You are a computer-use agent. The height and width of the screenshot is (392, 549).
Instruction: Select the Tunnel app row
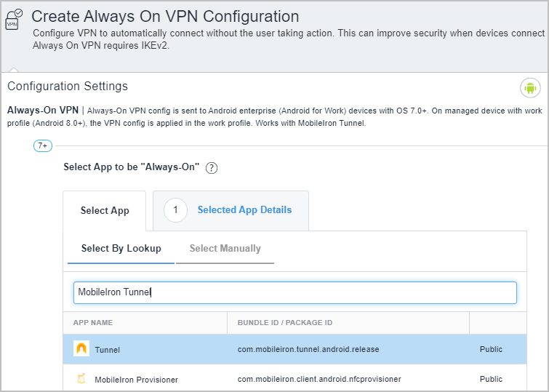coord(294,349)
